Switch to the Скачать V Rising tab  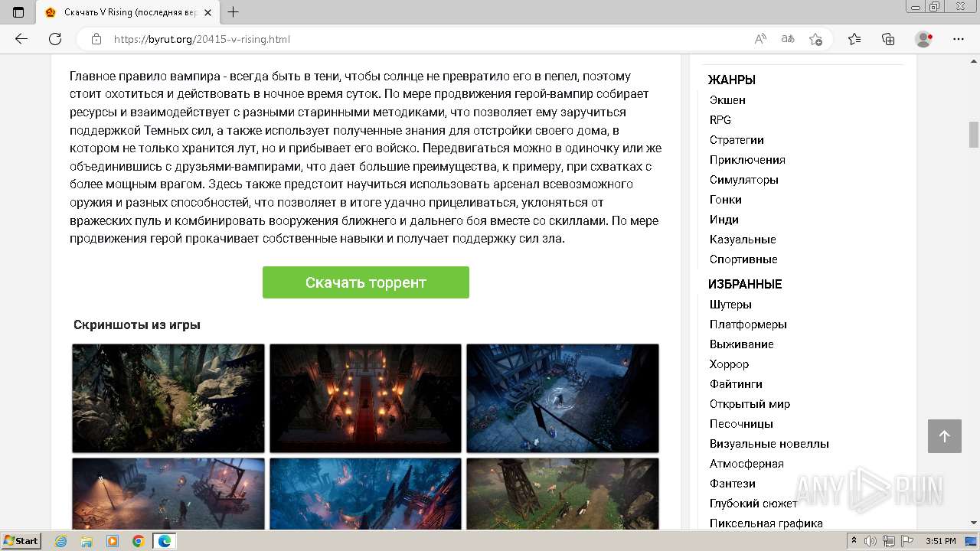click(x=126, y=12)
